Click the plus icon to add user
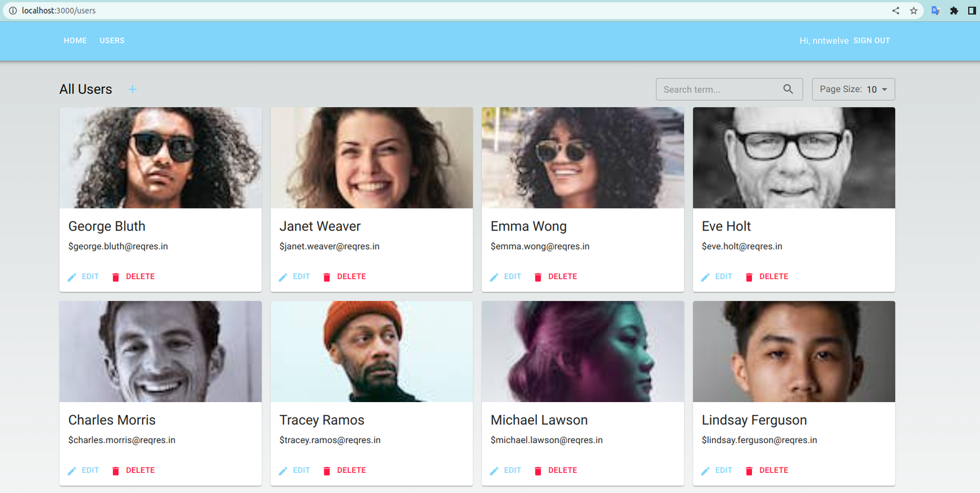This screenshot has width=980, height=493. click(132, 89)
